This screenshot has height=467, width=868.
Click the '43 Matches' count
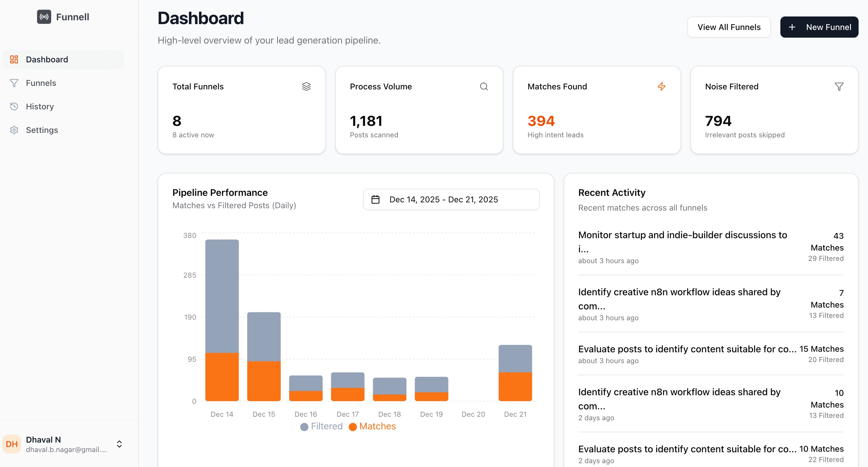(827, 241)
